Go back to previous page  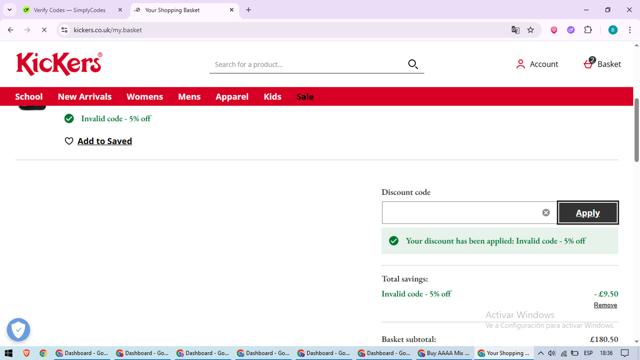[11, 30]
